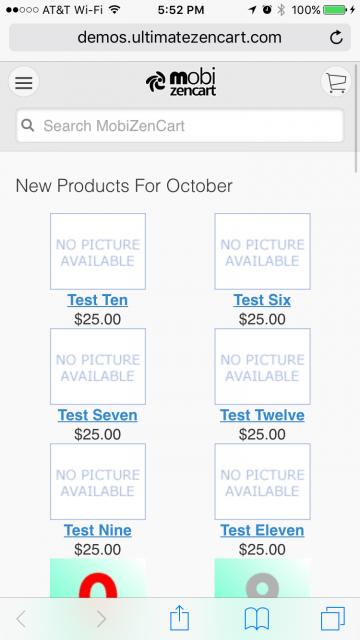This screenshot has width=360, height=640.
Task: Click the mobi zencart logo
Action: point(180,82)
